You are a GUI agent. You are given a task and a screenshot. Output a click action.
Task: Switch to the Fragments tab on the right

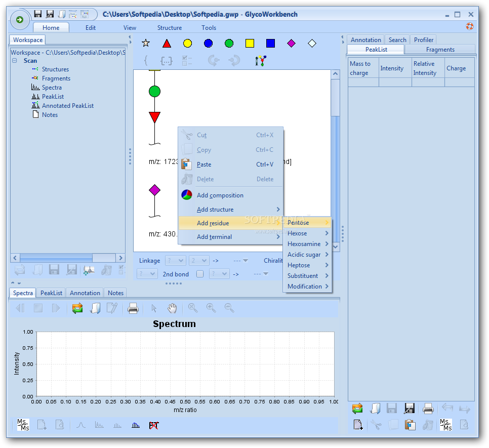click(x=440, y=49)
